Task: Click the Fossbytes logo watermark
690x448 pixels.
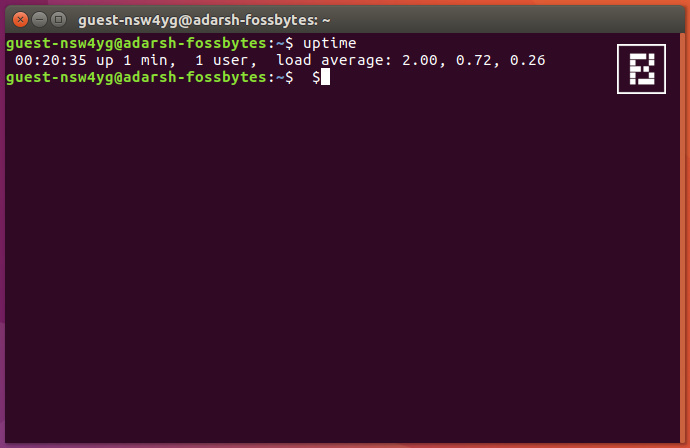Action: pyautogui.click(x=641, y=69)
